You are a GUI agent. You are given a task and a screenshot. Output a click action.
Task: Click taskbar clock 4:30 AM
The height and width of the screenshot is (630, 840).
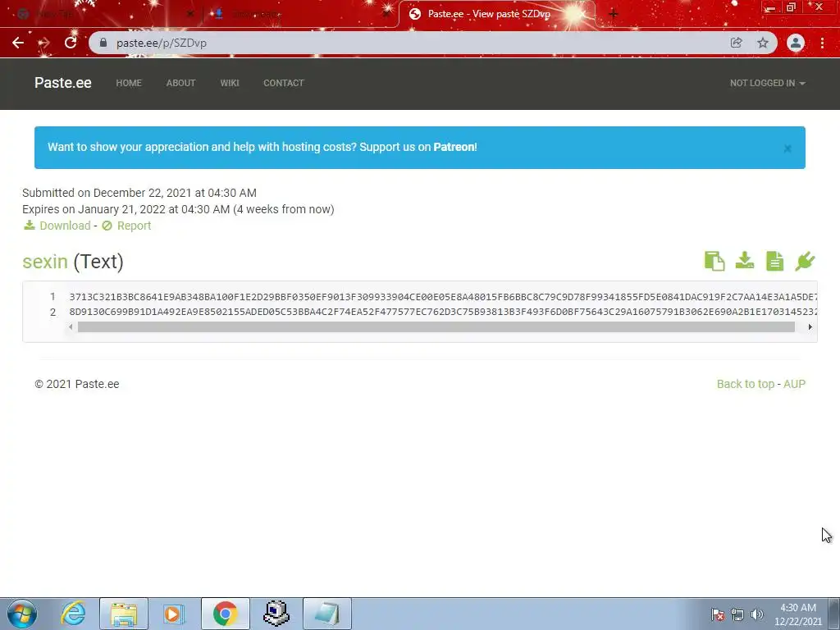797,614
